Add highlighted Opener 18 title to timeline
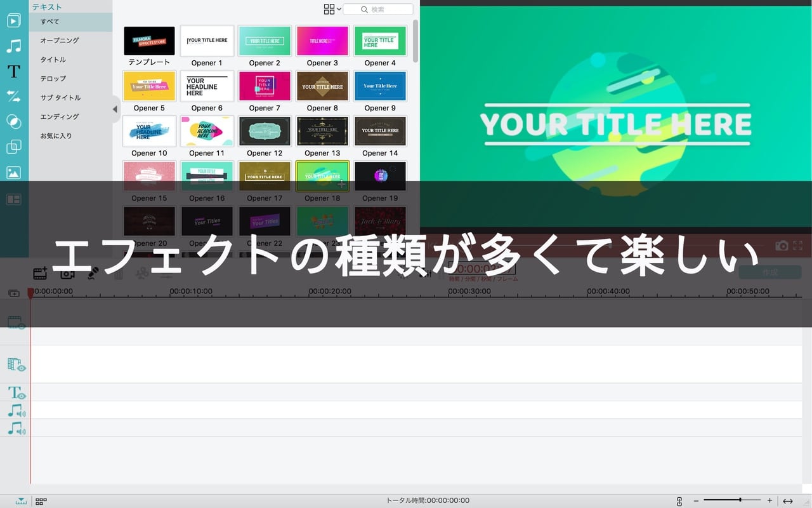 342,184
